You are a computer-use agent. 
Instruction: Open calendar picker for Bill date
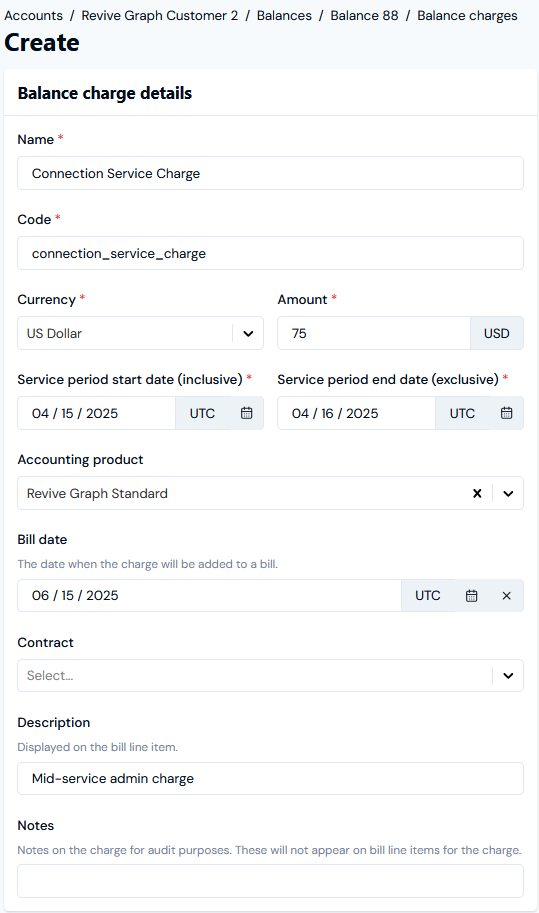pos(471,596)
